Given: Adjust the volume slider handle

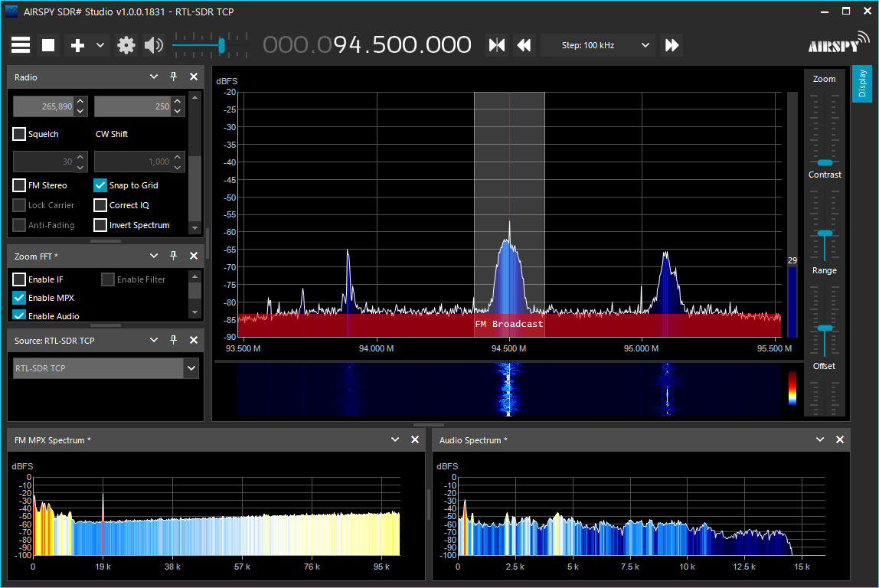Looking at the screenshot, I should coord(222,45).
